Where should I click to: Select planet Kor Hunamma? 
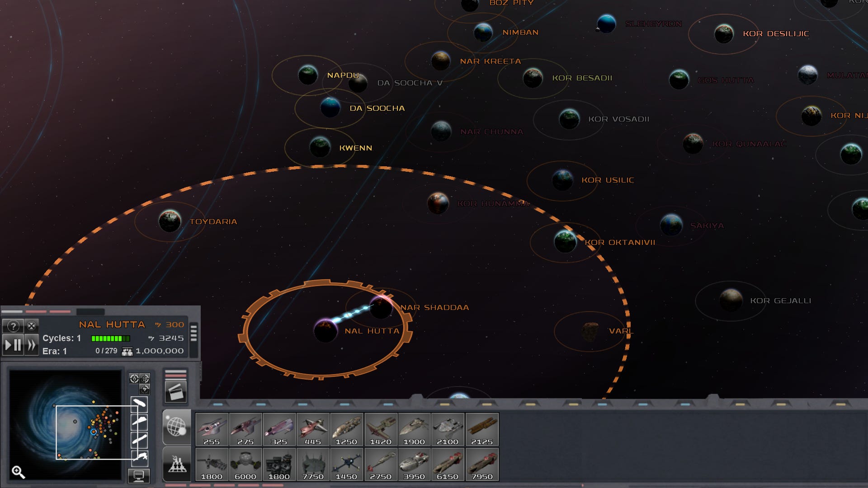[x=438, y=203]
